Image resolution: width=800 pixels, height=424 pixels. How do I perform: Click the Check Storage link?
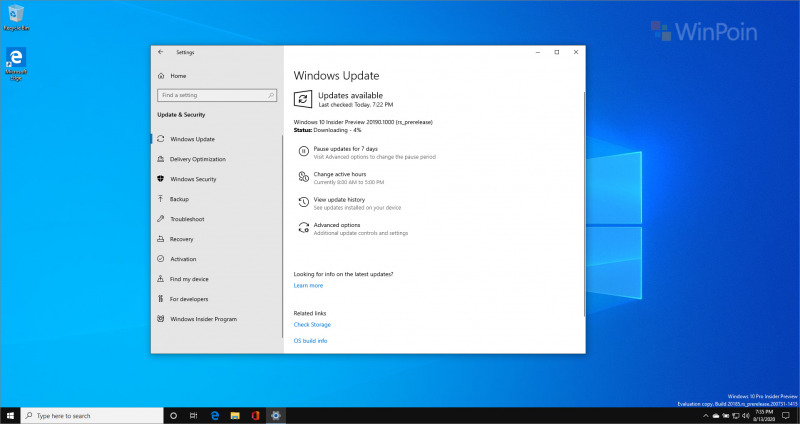(312, 325)
